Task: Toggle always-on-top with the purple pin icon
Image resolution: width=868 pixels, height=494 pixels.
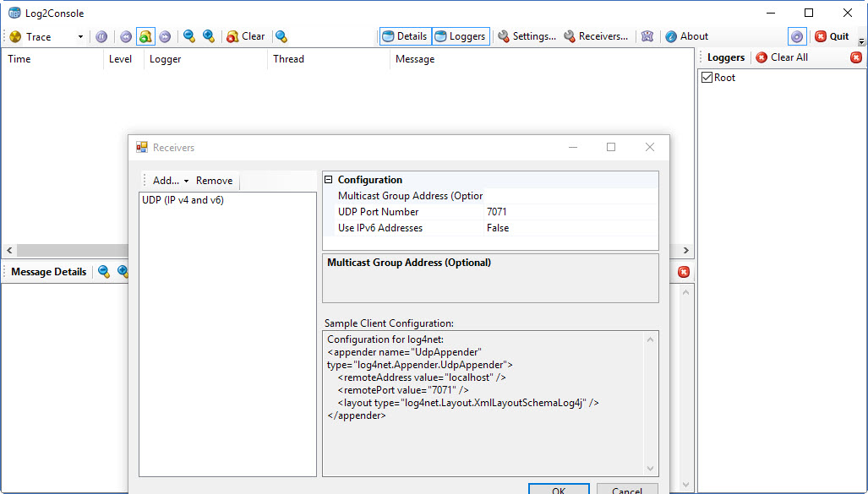Action: click(795, 36)
